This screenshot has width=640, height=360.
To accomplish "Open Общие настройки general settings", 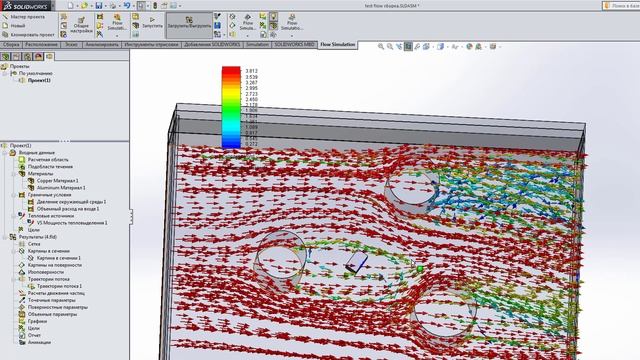I will (81, 25).
